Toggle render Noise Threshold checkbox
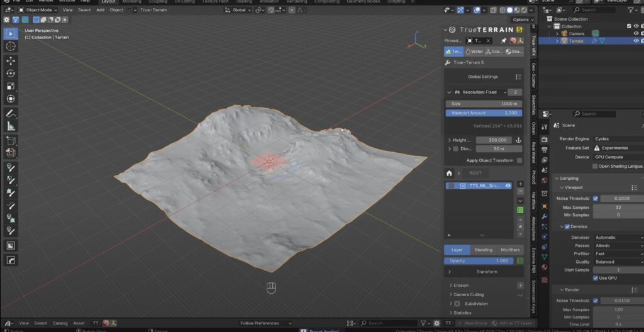 pos(595,301)
